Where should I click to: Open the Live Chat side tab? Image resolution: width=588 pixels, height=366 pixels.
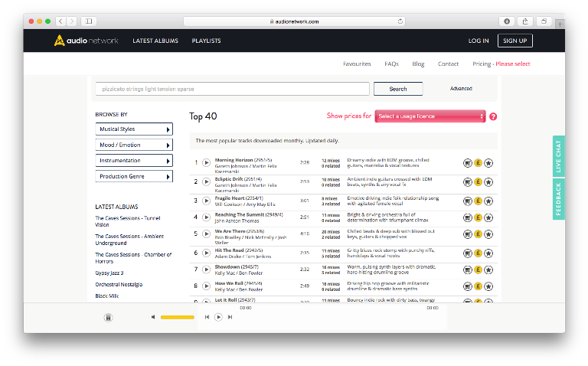click(x=558, y=156)
